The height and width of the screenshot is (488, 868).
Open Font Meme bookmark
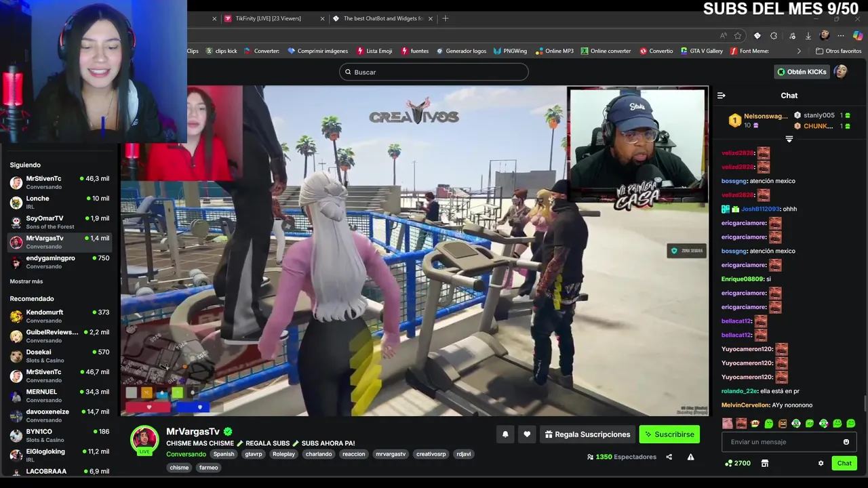(749, 51)
